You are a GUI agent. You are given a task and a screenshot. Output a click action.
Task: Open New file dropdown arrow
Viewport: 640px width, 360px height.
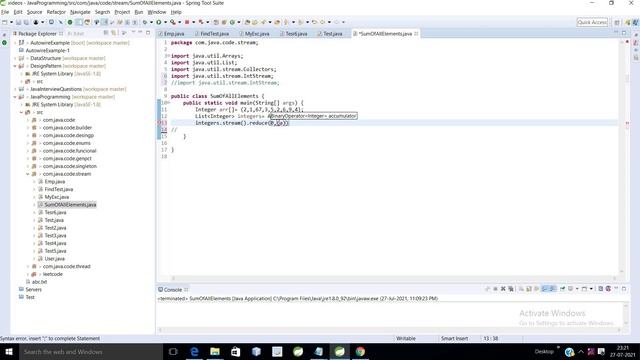coord(11,22)
